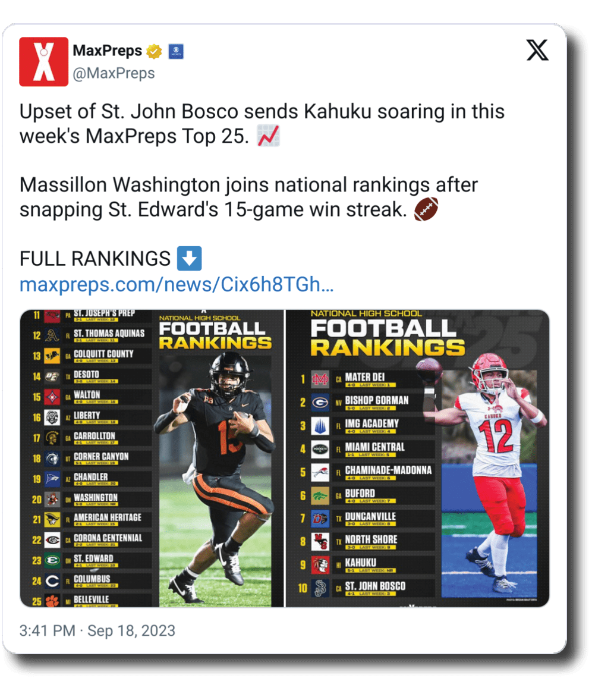Click the Columbus C logo
This screenshot has height=700, width=592.
pyautogui.click(x=53, y=581)
